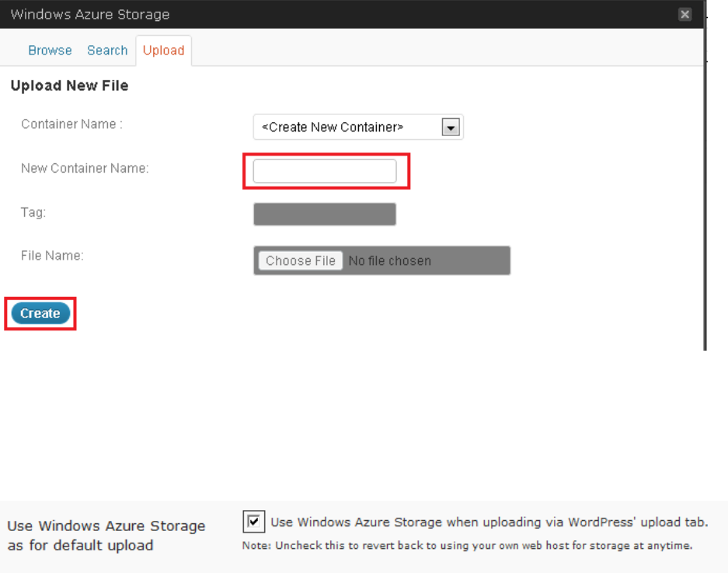Click the 'No file chosen' text
728x573 pixels.
point(389,261)
